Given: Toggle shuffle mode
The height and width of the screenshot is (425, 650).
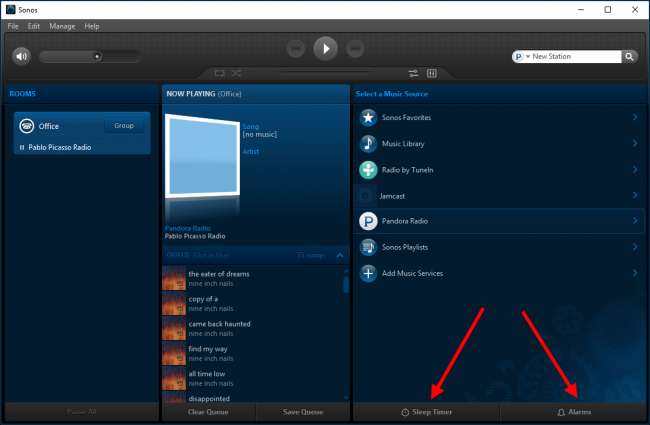Looking at the screenshot, I should click(x=237, y=73).
